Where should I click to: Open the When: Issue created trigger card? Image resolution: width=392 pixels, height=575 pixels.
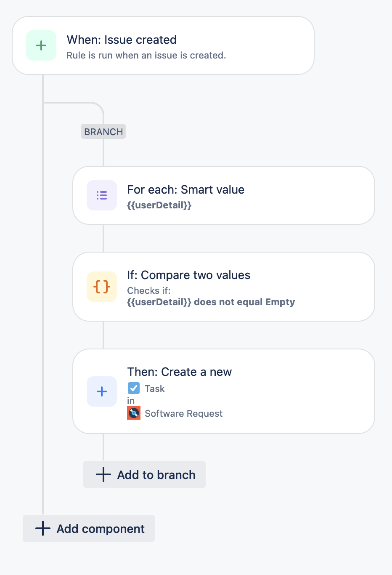163,45
